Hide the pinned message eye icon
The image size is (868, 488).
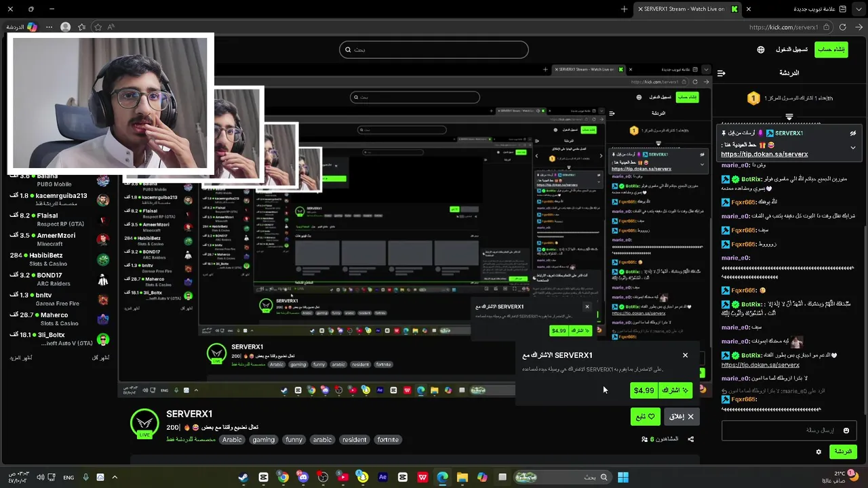(853, 134)
